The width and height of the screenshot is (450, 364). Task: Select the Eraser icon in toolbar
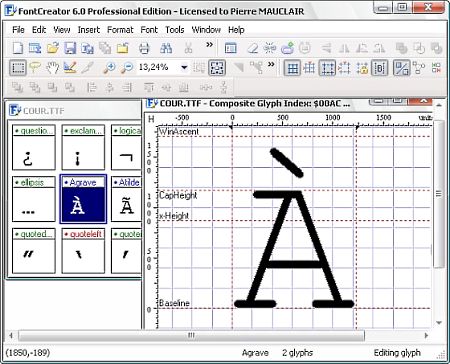tap(252, 48)
